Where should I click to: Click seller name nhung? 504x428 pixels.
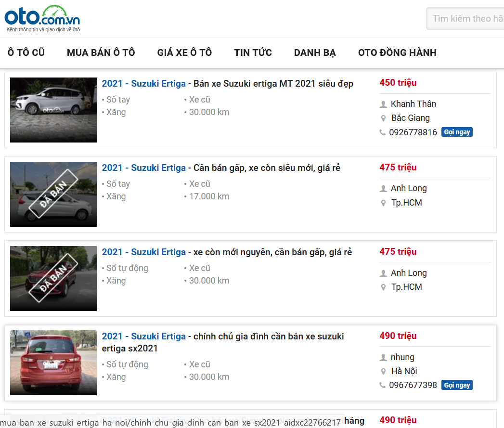(x=402, y=357)
